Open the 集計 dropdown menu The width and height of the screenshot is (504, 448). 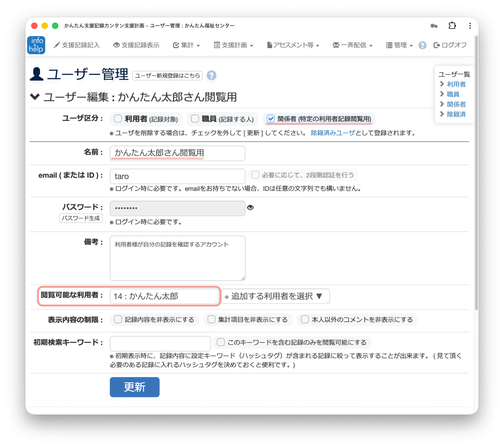coord(186,45)
